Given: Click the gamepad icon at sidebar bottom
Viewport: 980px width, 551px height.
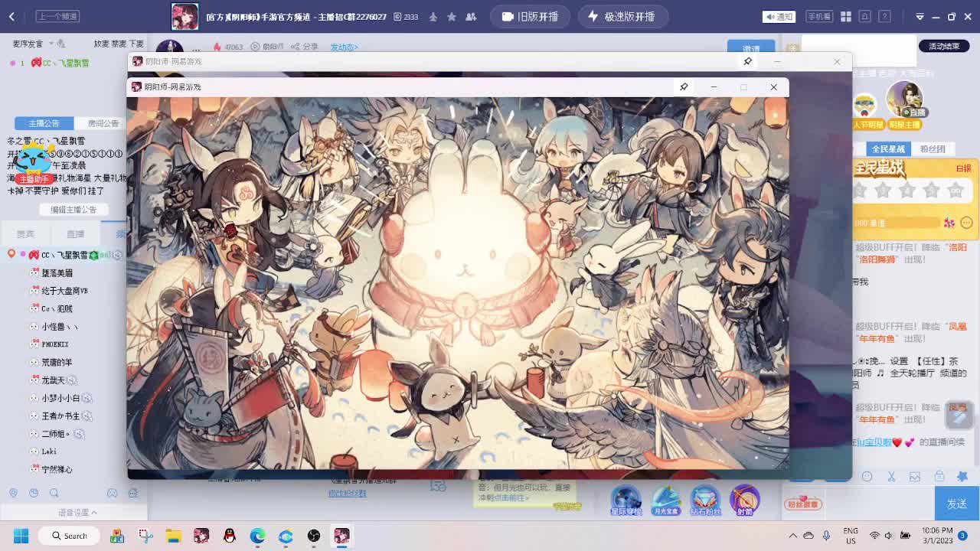Looking at the screenshot, I should pyautogui.click(x=112, y=494).
